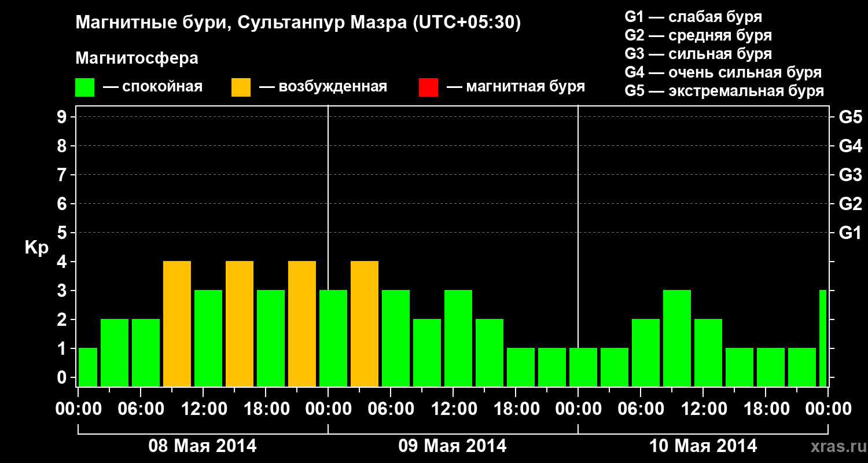Viewport: 868px width, 463px height.
Task: Click green Kp 3 bar around 12:00 on 09 Мая
Action: pyautogui.click(x=458, y=339)
